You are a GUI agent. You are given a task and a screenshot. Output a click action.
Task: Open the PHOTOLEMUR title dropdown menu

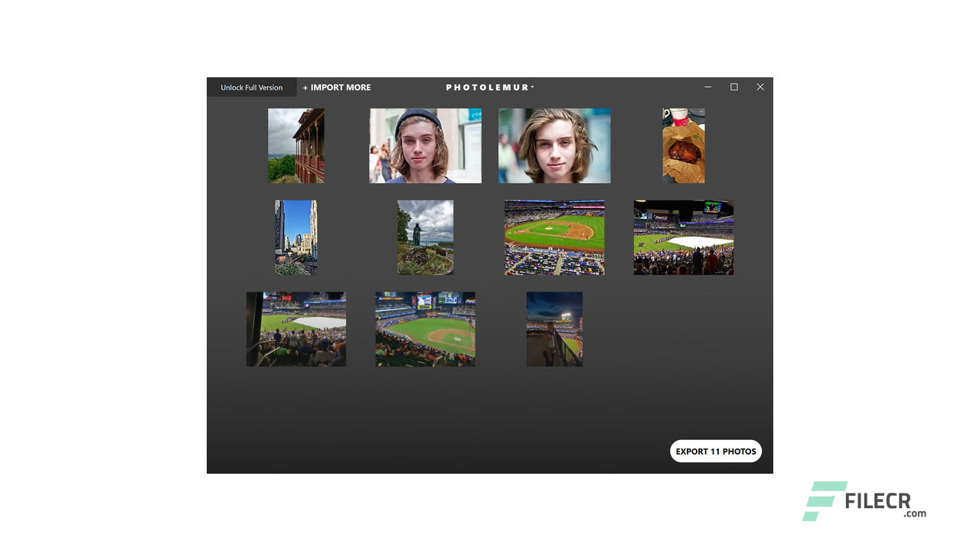click(x=490, y=87)
